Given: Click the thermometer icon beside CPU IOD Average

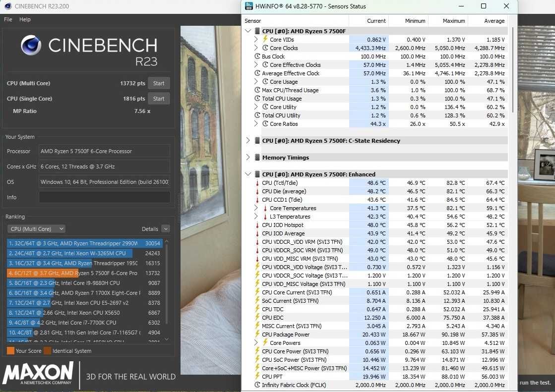Looking at the screenshot, I should [257, 233].
